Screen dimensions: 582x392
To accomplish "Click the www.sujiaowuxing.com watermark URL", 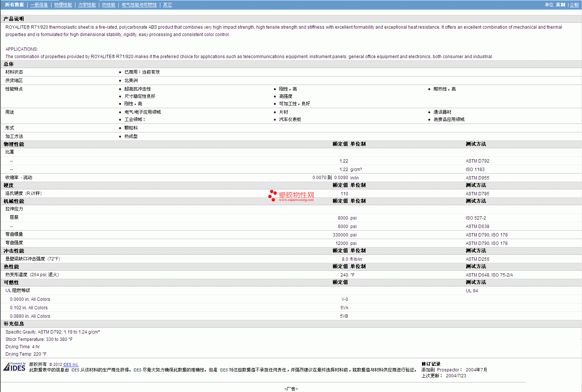I will [x=296, y=200].
